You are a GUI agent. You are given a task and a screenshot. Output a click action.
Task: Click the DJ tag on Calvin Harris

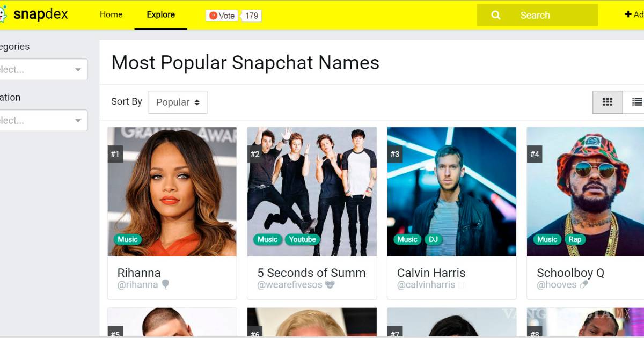[x=433, y=239]
